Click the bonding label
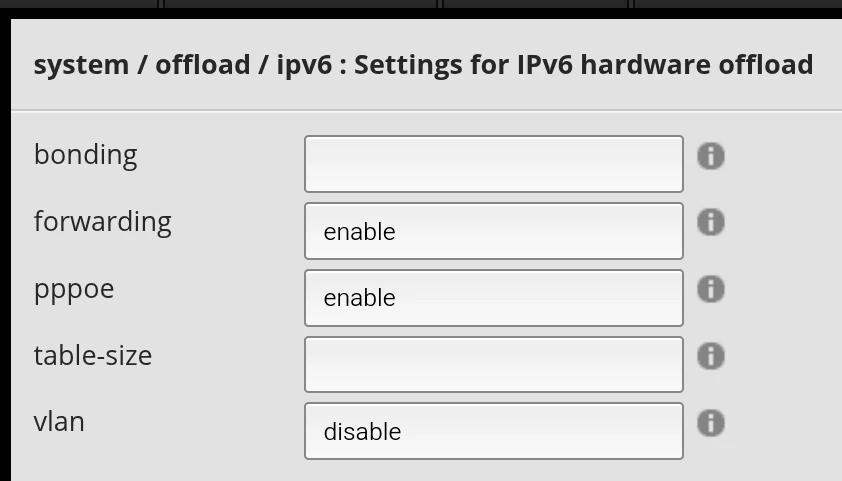Screen dimensions: 842x481 click(x=85, y=155)
